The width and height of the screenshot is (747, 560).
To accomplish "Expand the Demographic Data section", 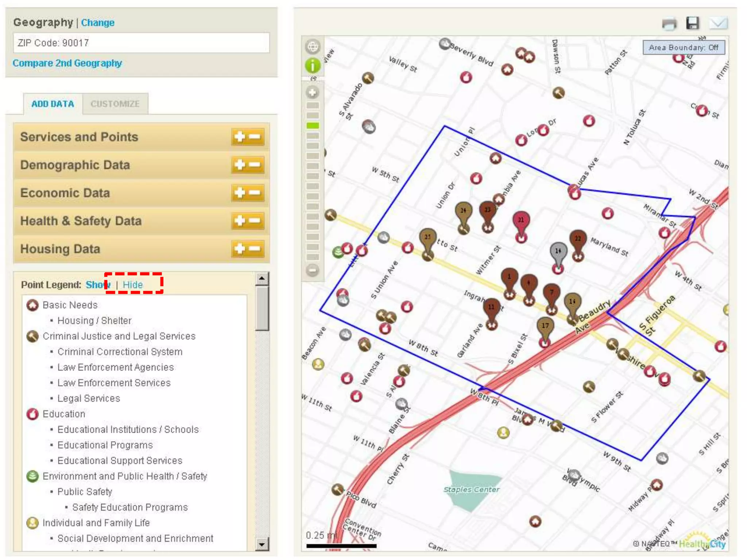I will [x=239, y=165].
